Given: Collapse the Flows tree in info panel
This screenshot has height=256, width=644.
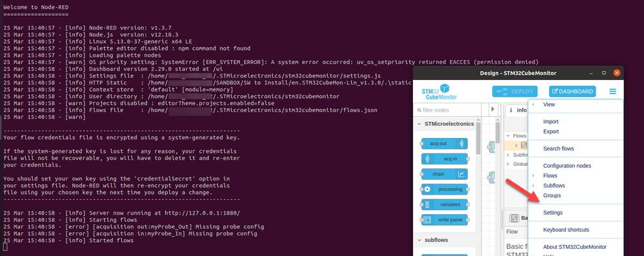Looking at the screenshot, I should 507,135.
